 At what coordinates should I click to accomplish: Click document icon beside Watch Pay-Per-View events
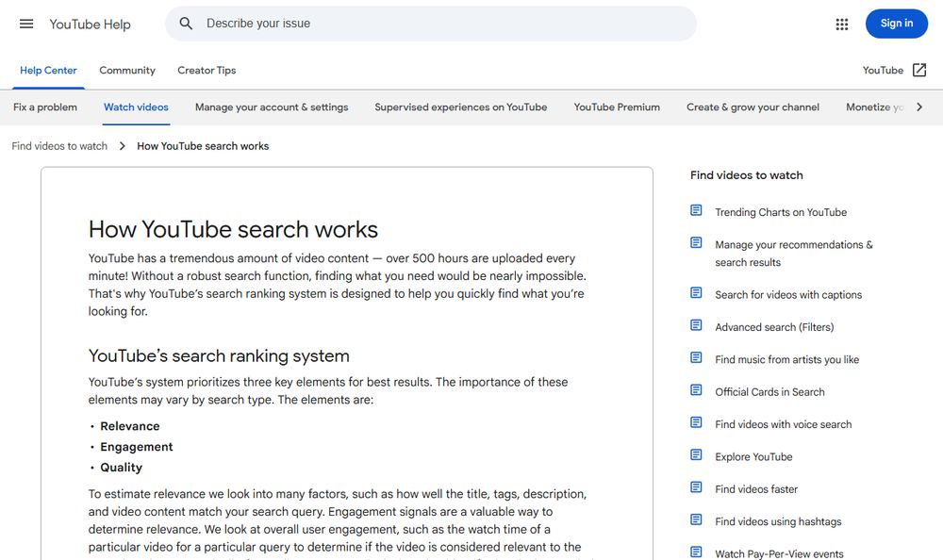click(696, 552)
